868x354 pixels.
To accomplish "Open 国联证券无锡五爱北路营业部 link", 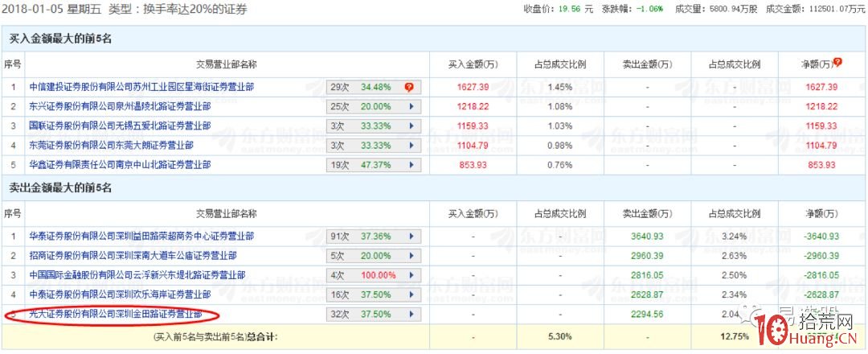I will click(120, 126).
